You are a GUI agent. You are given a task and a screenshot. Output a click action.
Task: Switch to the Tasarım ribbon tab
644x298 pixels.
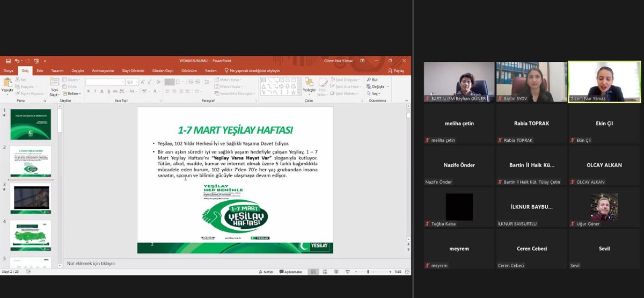57,70
